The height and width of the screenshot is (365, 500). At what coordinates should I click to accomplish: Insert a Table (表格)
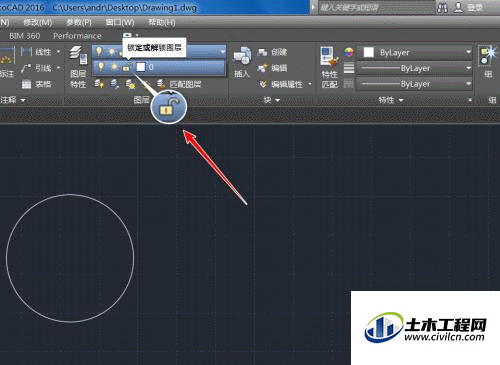(37, 84)
